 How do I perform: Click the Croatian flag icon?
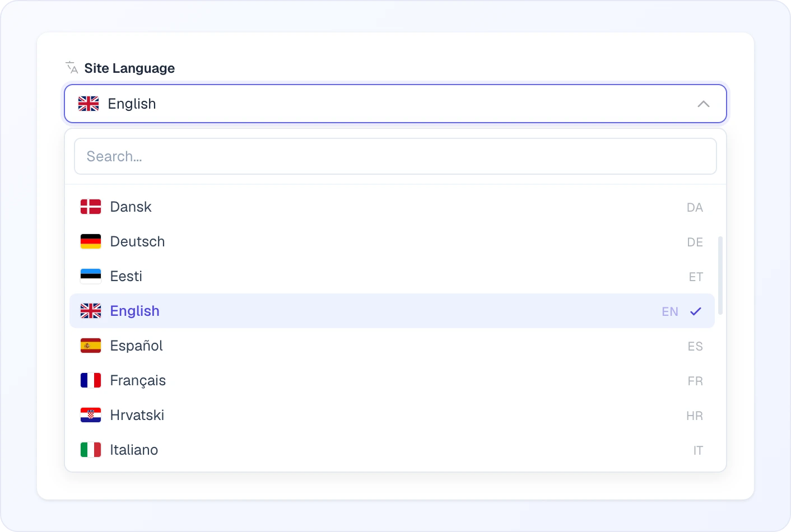91,416
